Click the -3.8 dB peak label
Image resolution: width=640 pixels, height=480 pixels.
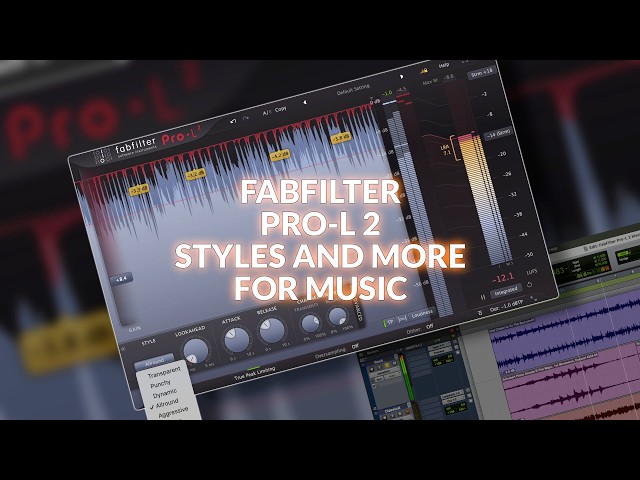(x=341, y=138)
